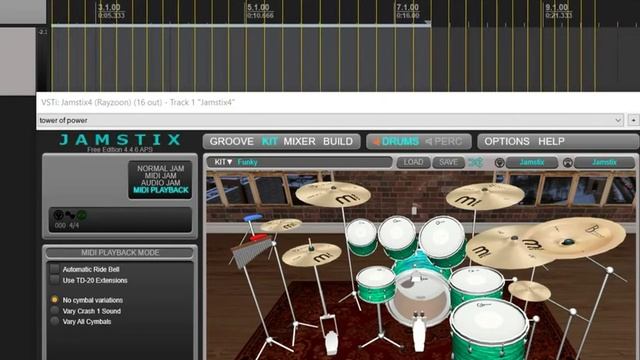
Task: Open the OPTIONS menu
Action: click(507, 141)
